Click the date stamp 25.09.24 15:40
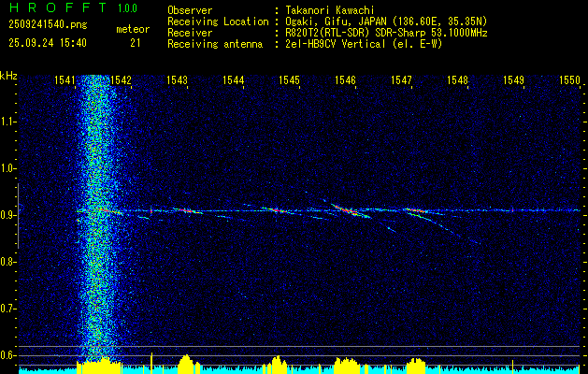 coord(48,43)
